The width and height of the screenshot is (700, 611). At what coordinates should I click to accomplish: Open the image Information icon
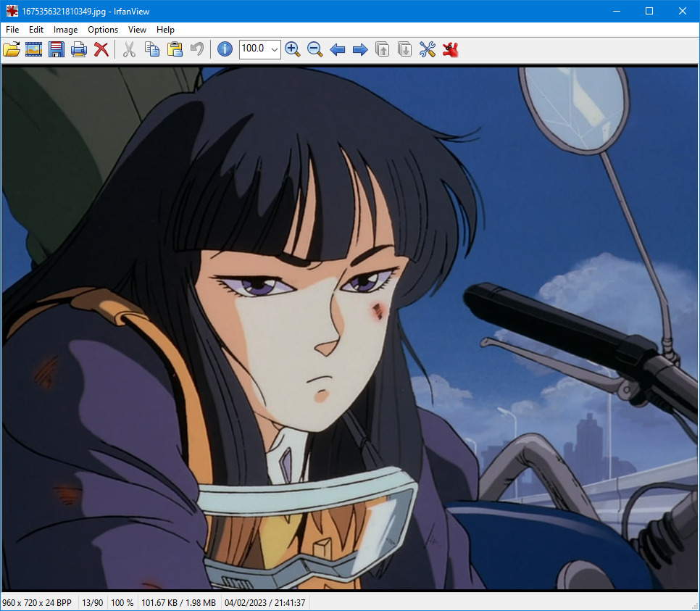point(225,49)
